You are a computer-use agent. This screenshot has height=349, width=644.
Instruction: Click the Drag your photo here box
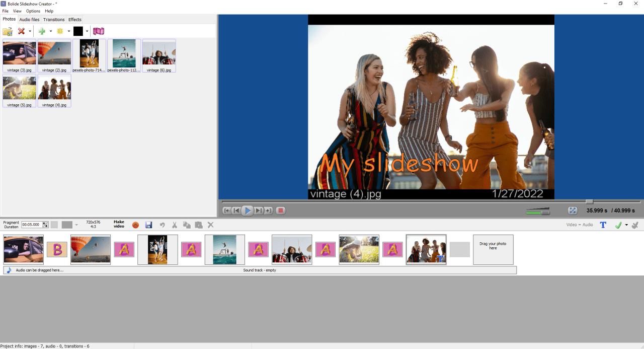[x=493, y=250]
